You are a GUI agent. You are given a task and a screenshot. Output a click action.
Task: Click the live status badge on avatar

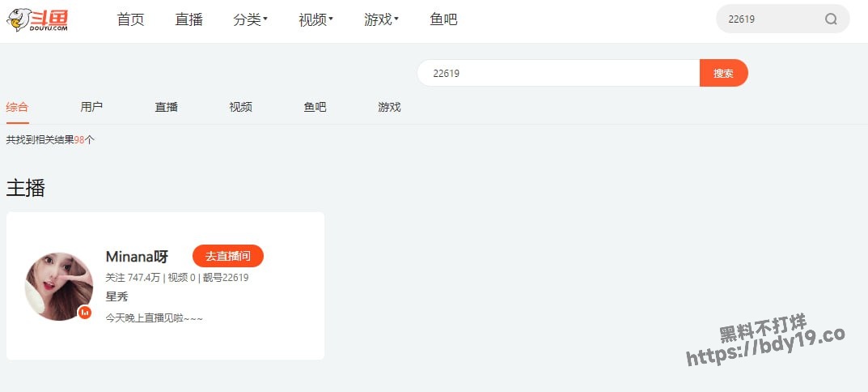pos(85,312)
